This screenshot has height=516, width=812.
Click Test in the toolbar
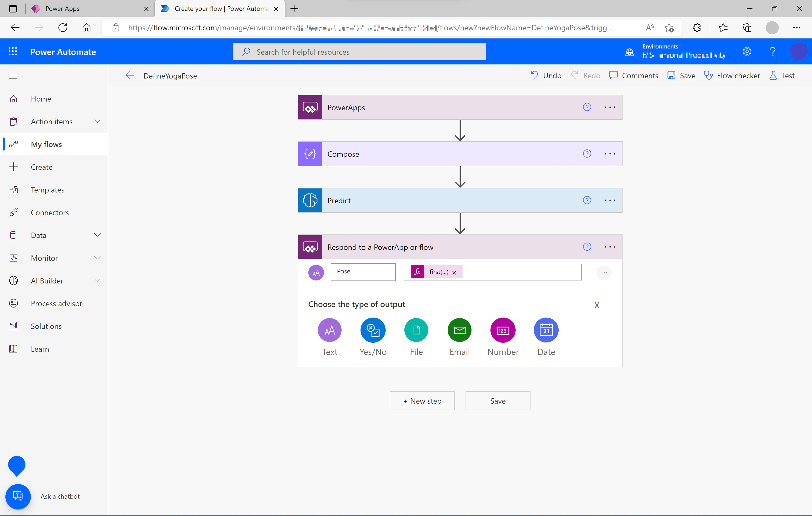(782, 76)
